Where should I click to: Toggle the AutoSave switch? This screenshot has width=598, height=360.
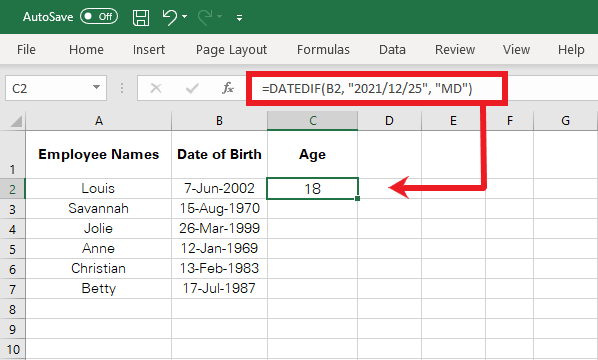click(x=99, y=16)
